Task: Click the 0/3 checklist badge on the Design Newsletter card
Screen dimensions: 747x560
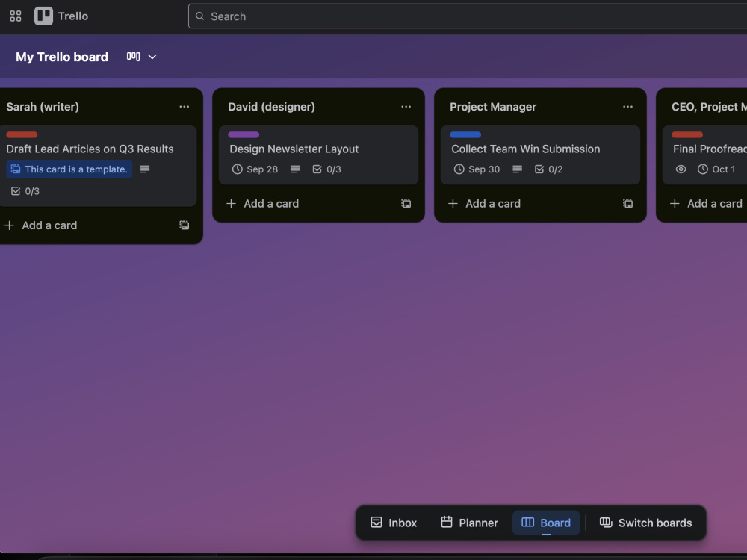Action: click(327, 169)
